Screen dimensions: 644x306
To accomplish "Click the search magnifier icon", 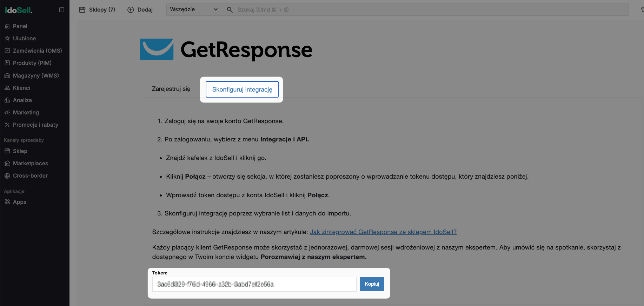I will click(230, 10).
